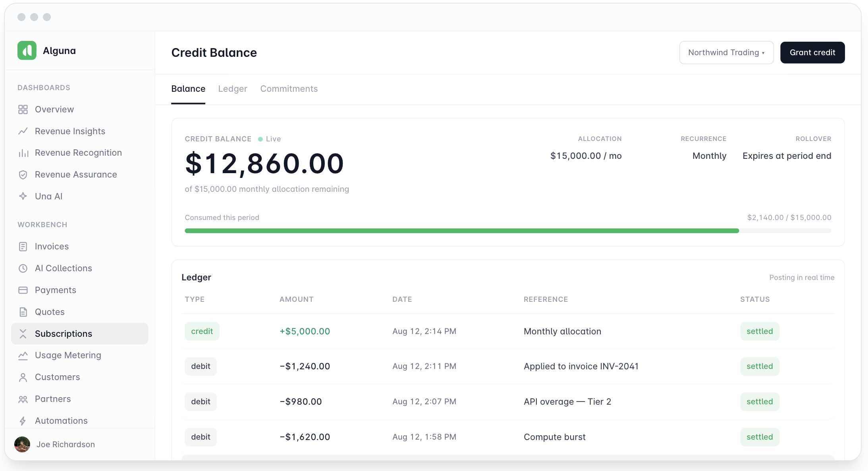Viewport: 868px width, 471px height.
Task: Click settled status in Compute burst row
Action: pyautogui.click(x=760, y=437)
